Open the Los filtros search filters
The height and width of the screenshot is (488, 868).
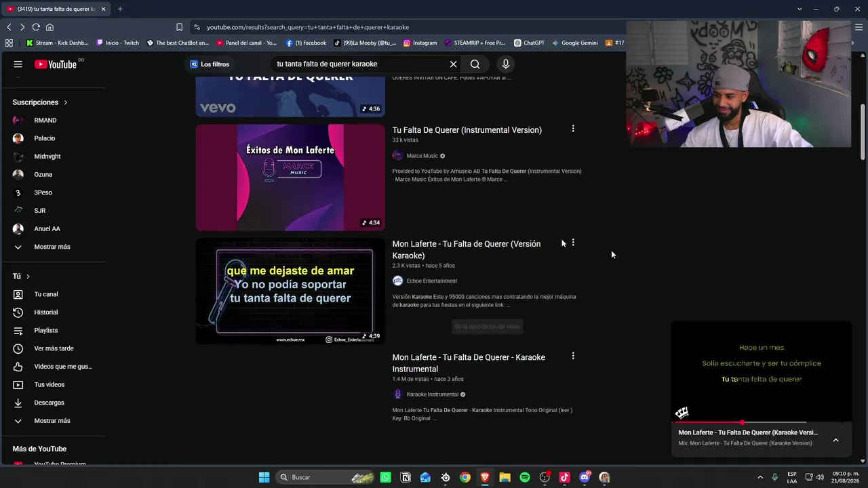tap(210, 64)
